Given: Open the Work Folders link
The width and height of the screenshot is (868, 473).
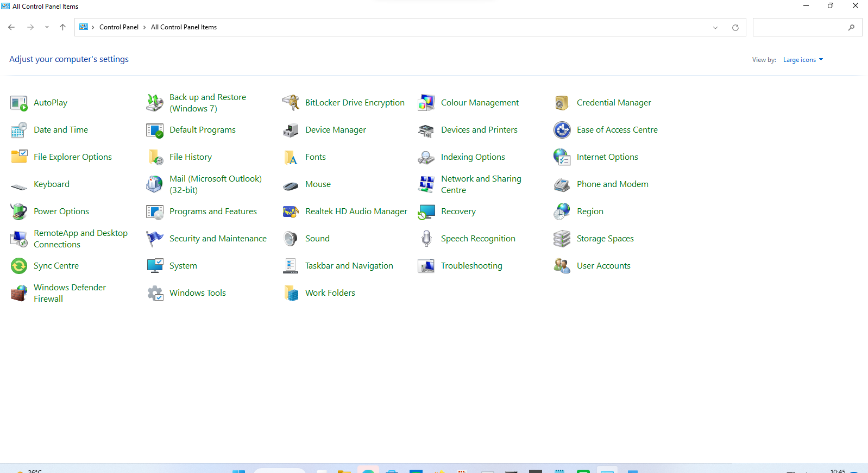Looking at the screenshot, I should point(330,293).
